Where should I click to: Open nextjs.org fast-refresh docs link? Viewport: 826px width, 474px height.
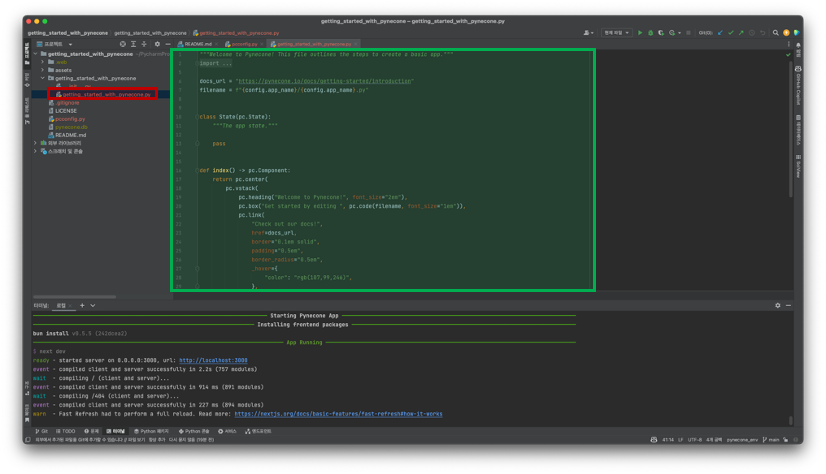click(338, 414)
